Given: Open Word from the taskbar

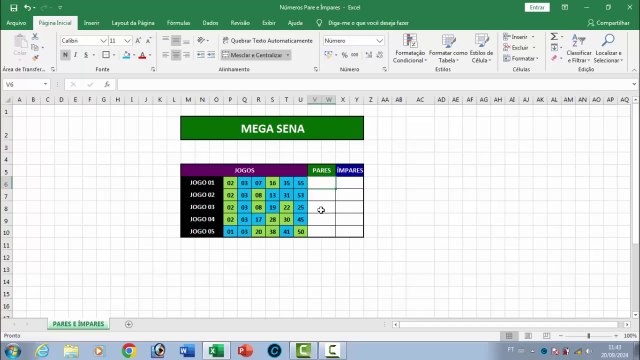Looking at the screenshot, I should coord(187,351).
